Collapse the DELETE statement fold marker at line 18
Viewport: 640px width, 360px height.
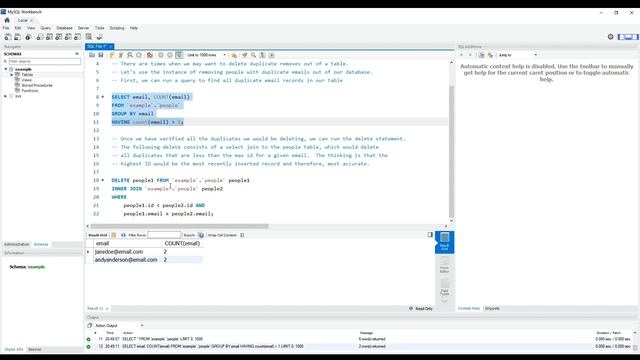pos(103,180)
